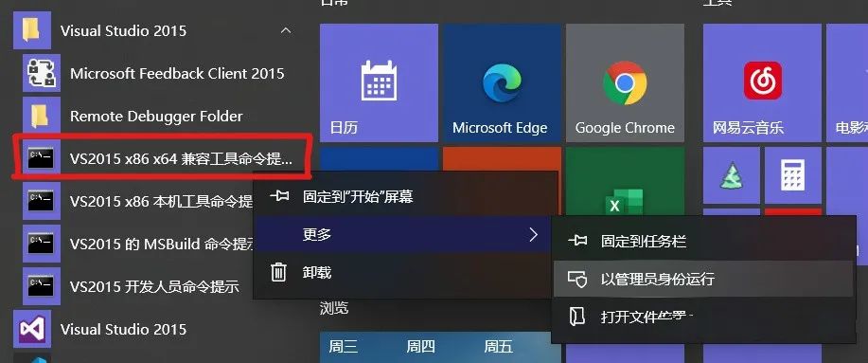Launch the Visual Studio 2015 purple app icon

[x=32, y=329]
